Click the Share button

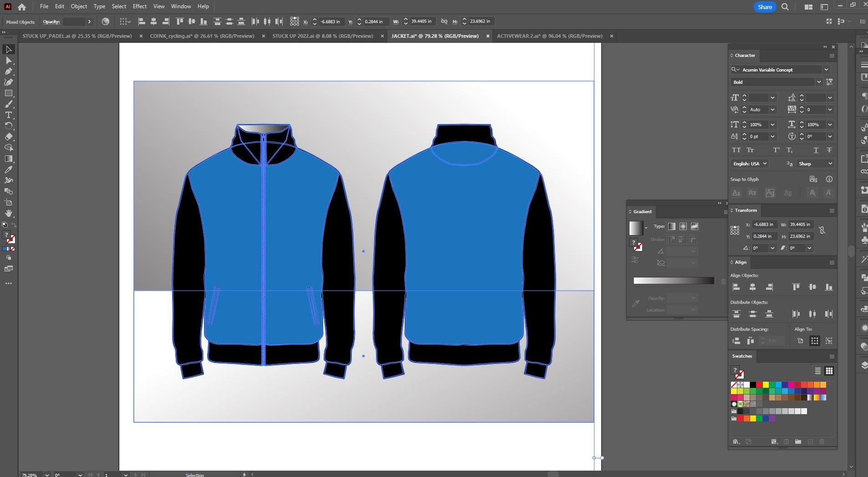[x=764, y=7]
